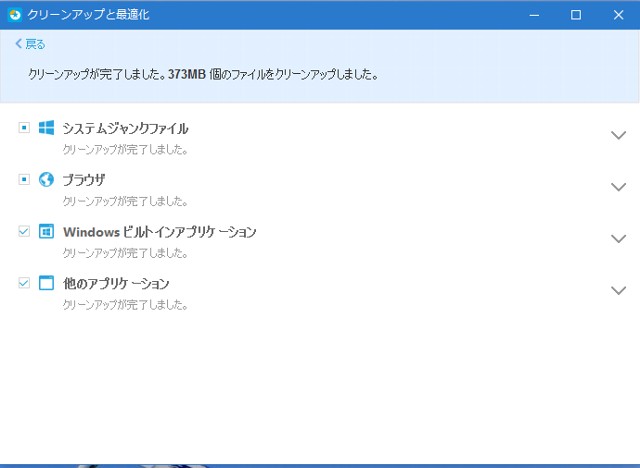Uncheck the Windows ビルトインアプリケーション checkbox
This screenshot has width=640, height=468.
coord(24,231)
